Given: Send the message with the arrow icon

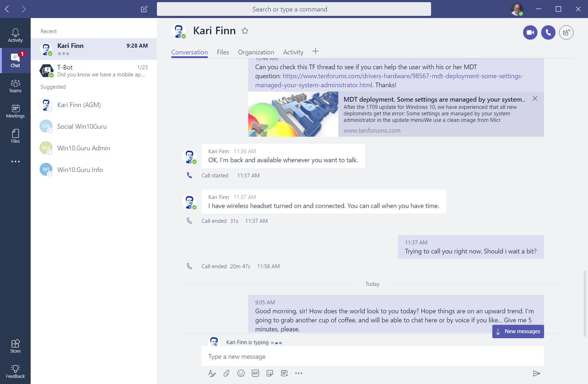Looking at the screenshot, I should click(x=536, y=373).
